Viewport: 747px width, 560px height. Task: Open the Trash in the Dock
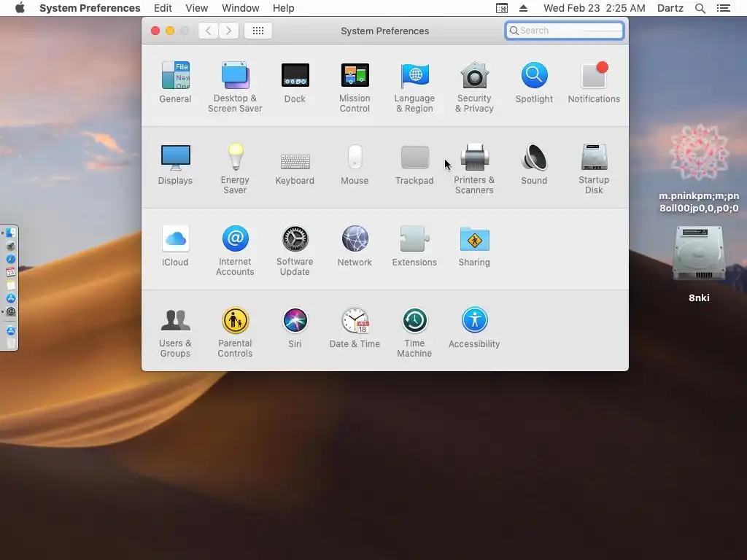[10, 343]
